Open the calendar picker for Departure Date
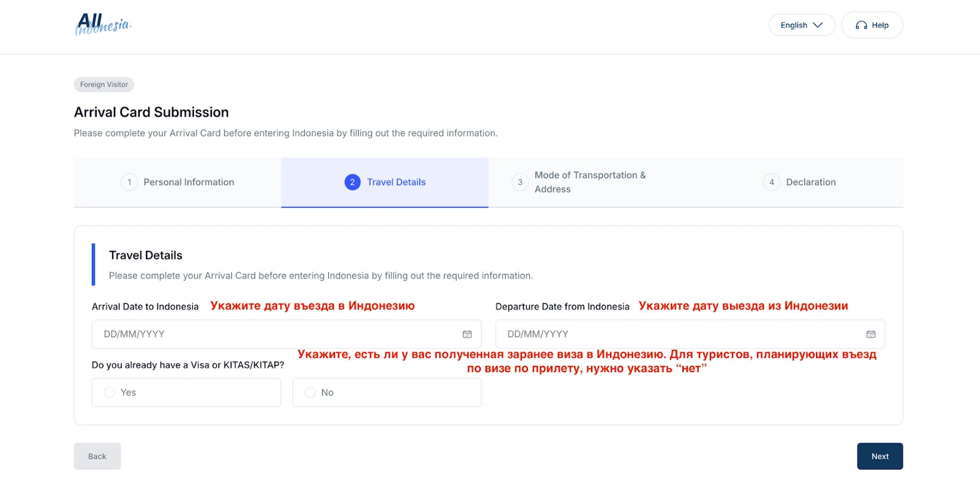Viewport: 980px width, 494px height. pos(871,334)
